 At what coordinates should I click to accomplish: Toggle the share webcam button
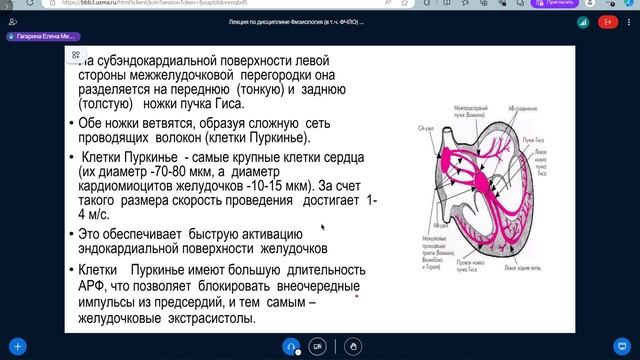click(317, 347)
